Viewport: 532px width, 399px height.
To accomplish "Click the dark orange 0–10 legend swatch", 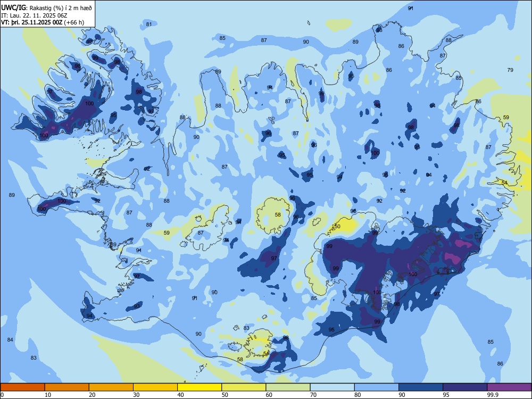I will click(x=22, y=387).
